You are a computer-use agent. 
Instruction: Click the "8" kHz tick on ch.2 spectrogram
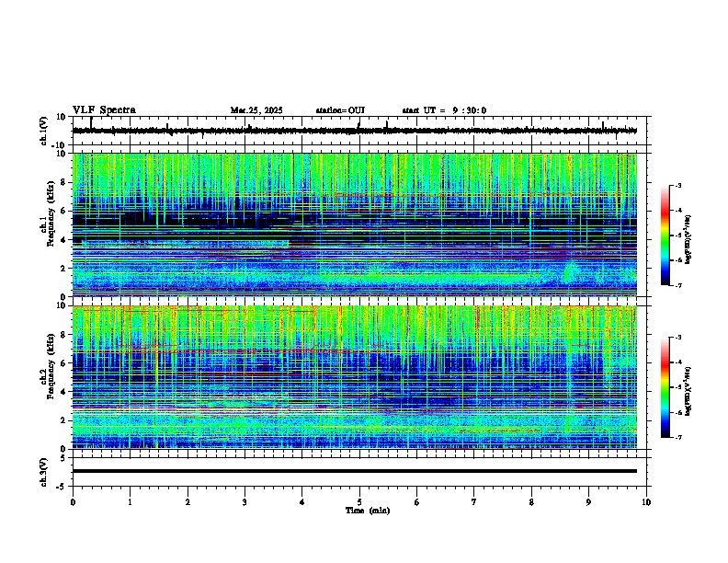pos(65,335)
